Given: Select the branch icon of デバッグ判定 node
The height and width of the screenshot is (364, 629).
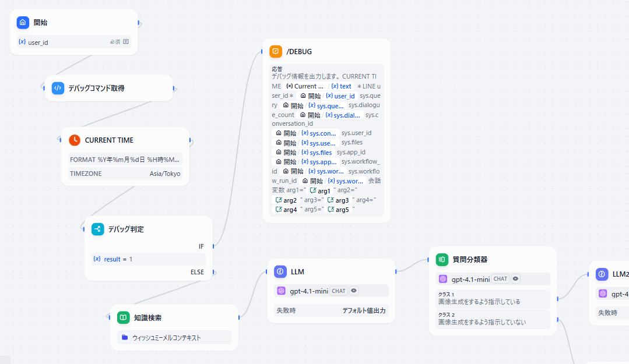Looking at the screenshot, I should (x=98, y=229).
